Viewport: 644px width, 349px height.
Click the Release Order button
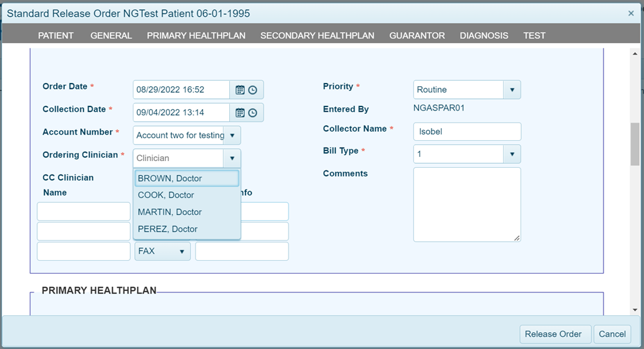[555, 334]
